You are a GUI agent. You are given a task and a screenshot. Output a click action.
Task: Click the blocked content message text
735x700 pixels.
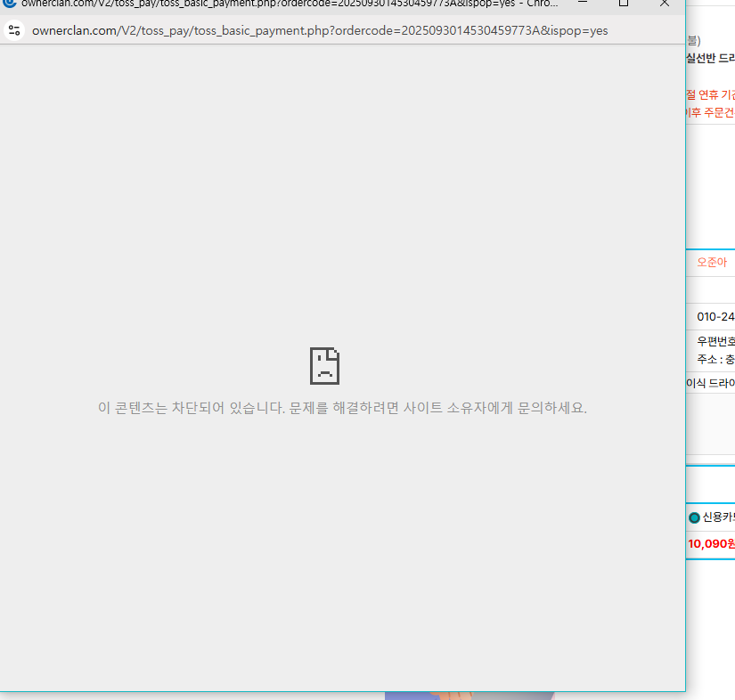(x=342, y=408)
